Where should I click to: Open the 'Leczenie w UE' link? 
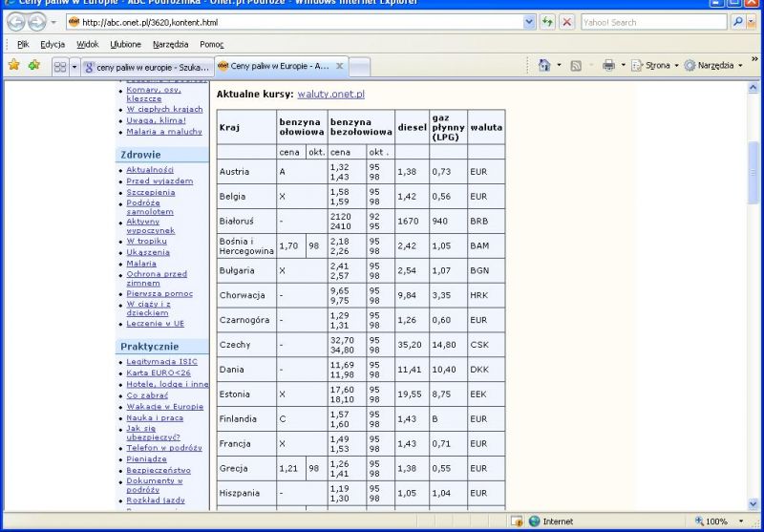click(x=156, y=324)
